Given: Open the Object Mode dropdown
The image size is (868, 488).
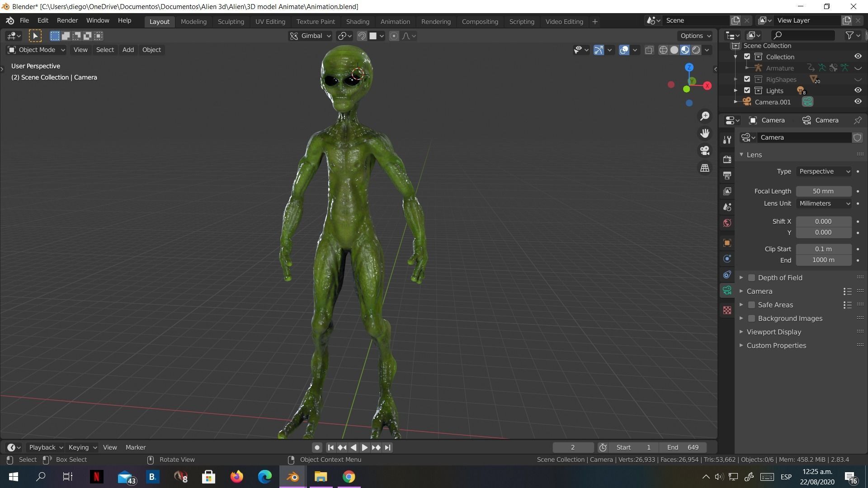Looking at the screenshot, I should (x=36, y=50).
